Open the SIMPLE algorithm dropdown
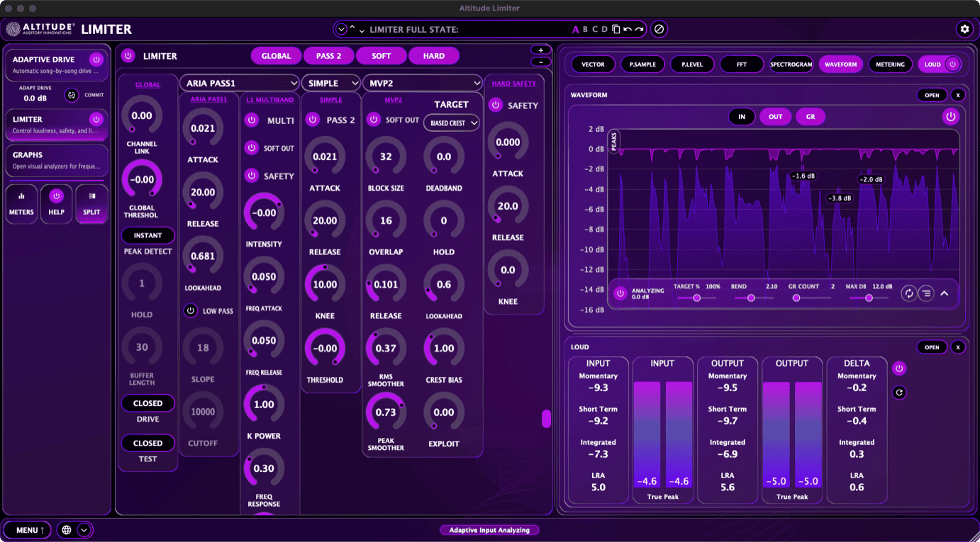The width and height of the screenshot is (980, 542). coord(330,83)
